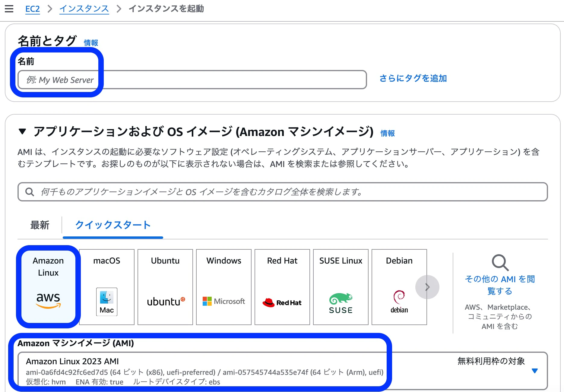The width and height of the screenshot is (564, 392).
Task: Click the magnifier icon in search box
Action: (30, 192)
